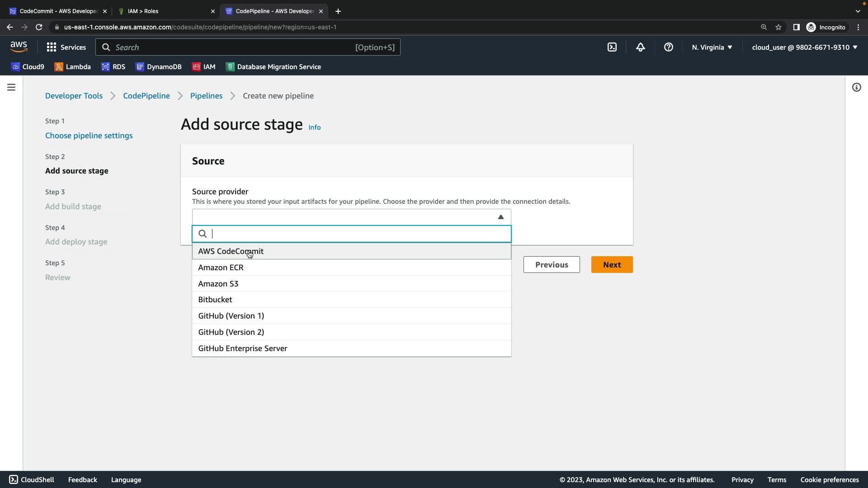Open the info panel icon at right
The image size is (868, 488).
[x=856, y=87]
